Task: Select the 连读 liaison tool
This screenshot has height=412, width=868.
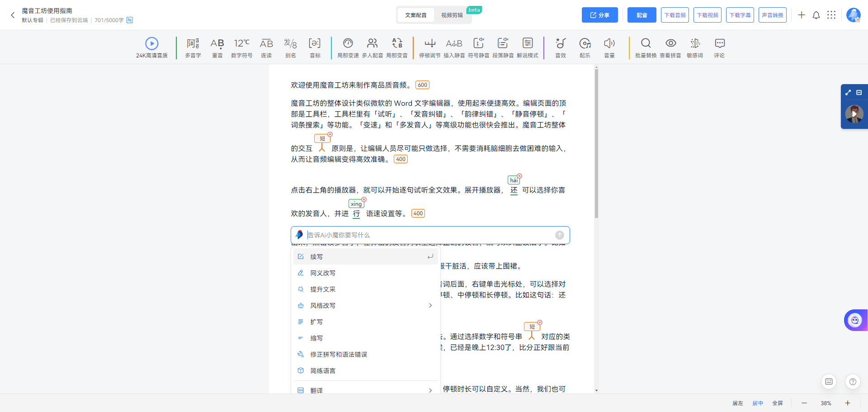Action: point(266,48)
